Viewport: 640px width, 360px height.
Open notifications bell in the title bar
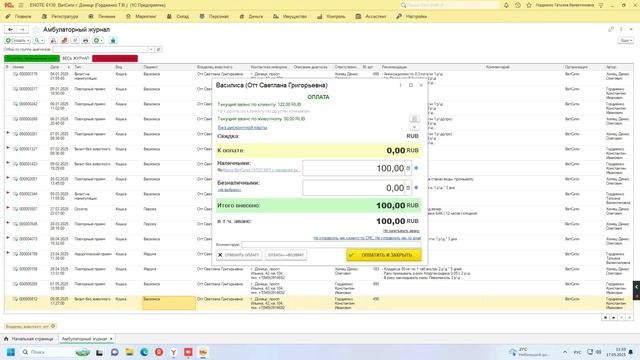pyautogui.click(x=506, y=5)
